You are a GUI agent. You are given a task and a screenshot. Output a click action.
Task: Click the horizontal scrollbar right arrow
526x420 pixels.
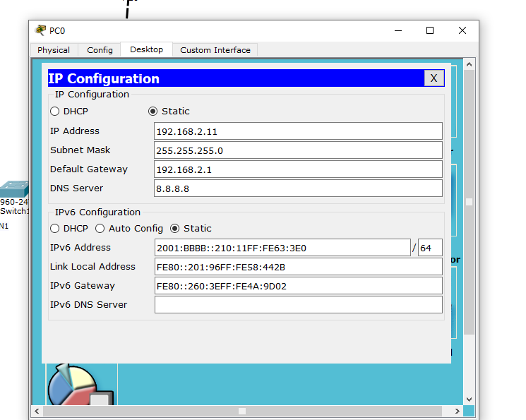click(x=457, y=411)
